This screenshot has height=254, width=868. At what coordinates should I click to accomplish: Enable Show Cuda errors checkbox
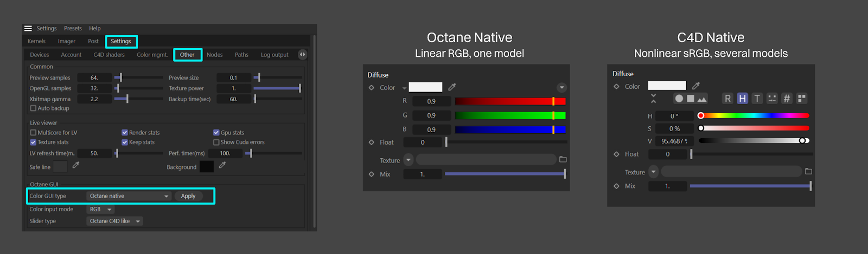pyautogui.click(x=216, y=142)
